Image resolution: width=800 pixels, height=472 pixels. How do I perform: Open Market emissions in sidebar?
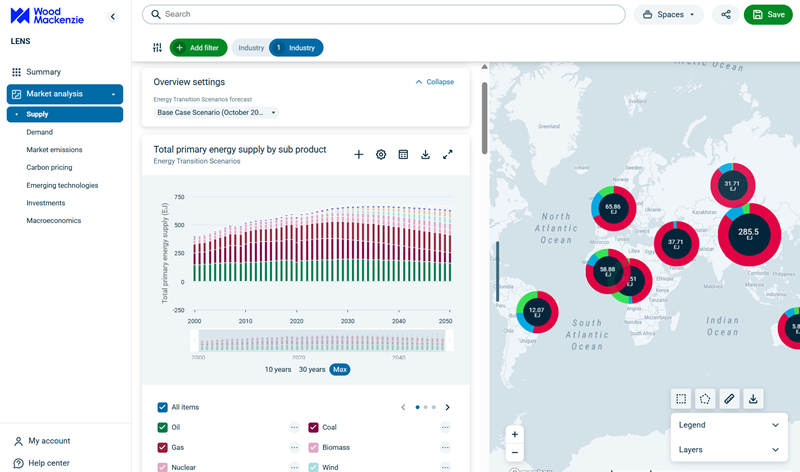(54, 150)
